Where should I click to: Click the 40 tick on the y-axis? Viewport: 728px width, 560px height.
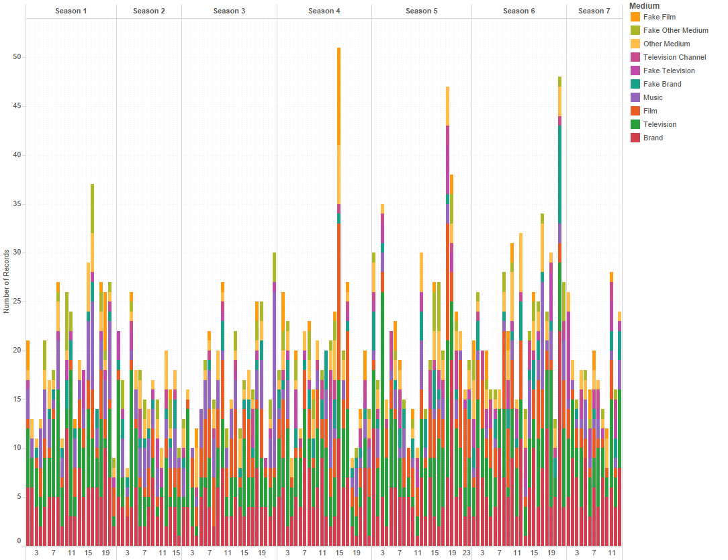pos(17,154)
